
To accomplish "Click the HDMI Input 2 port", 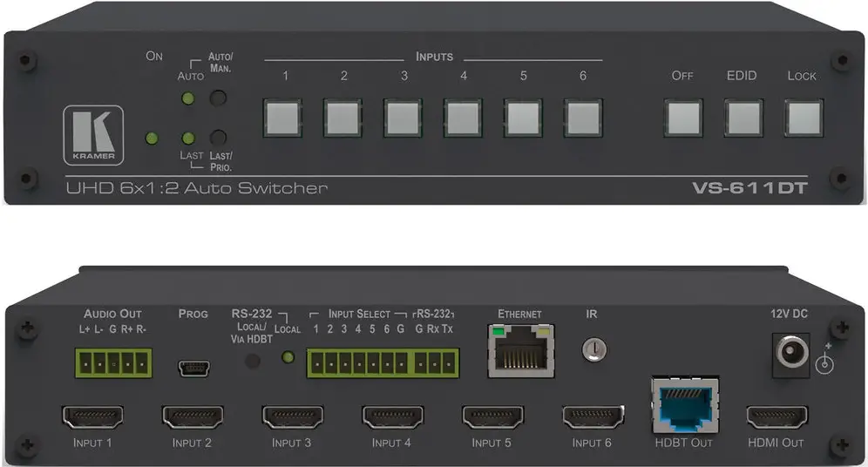I will [x=193, y=417].
